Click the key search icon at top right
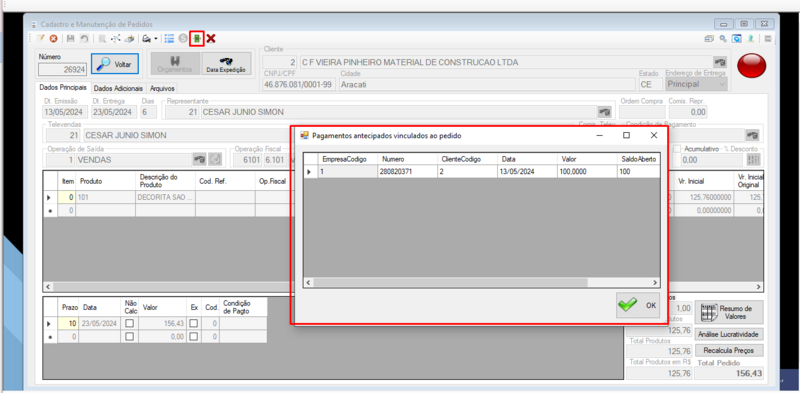 click(723, 38)
